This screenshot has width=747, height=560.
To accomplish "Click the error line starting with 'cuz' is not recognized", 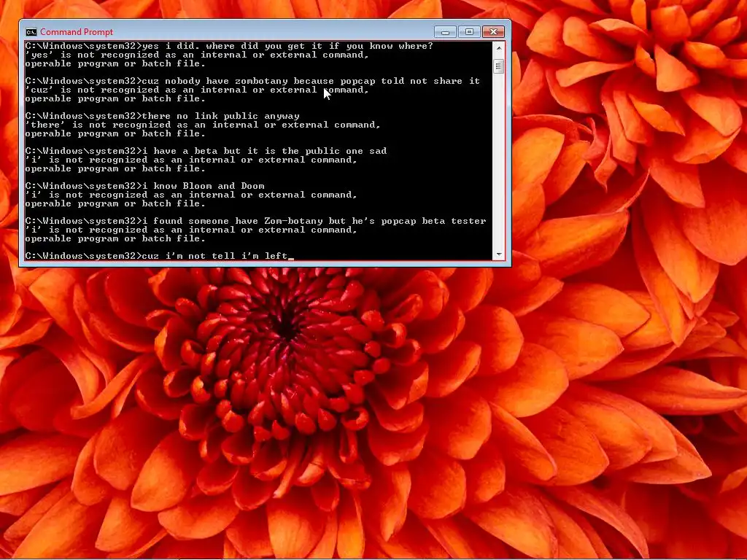I will tap(197, 90).
